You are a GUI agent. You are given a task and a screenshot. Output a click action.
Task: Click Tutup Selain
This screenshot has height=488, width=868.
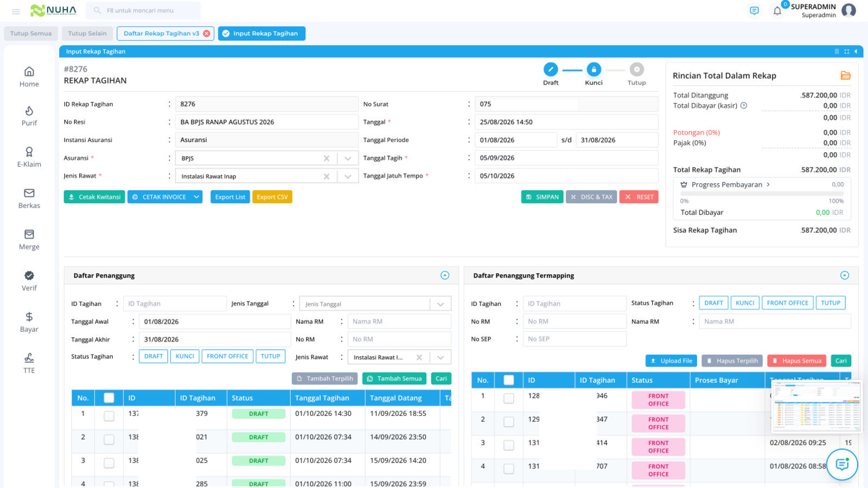87,34
